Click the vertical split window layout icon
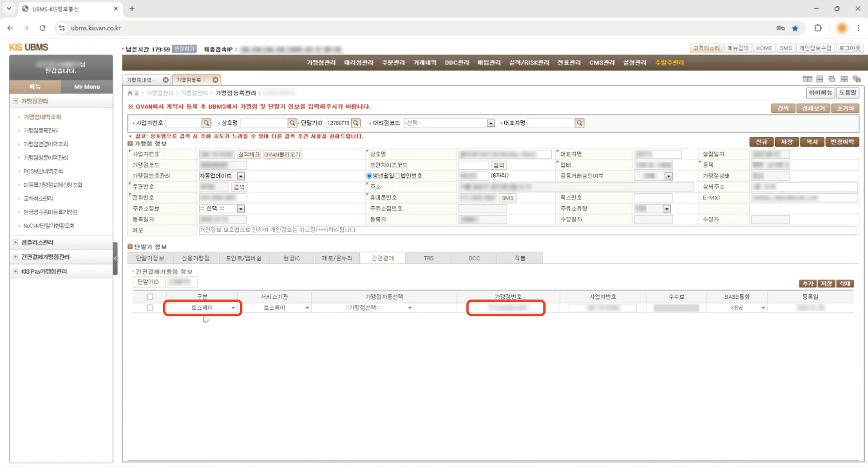The height and width of the screenshot is (467, 868). pyautogui.click(x=807, y=79)
